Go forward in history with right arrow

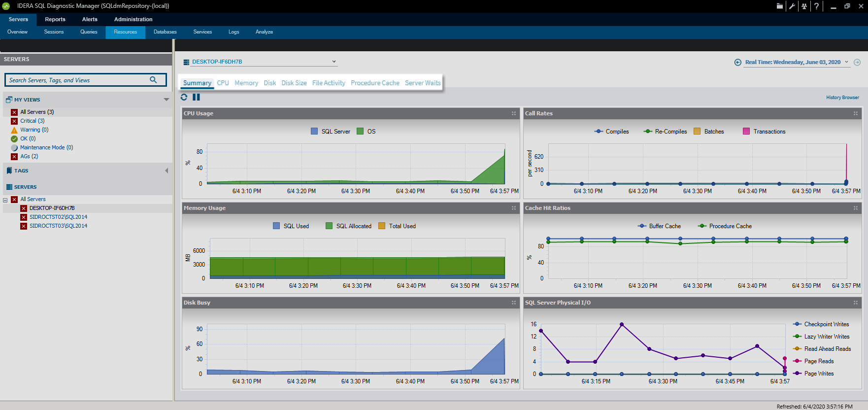(x=857, y=62)
